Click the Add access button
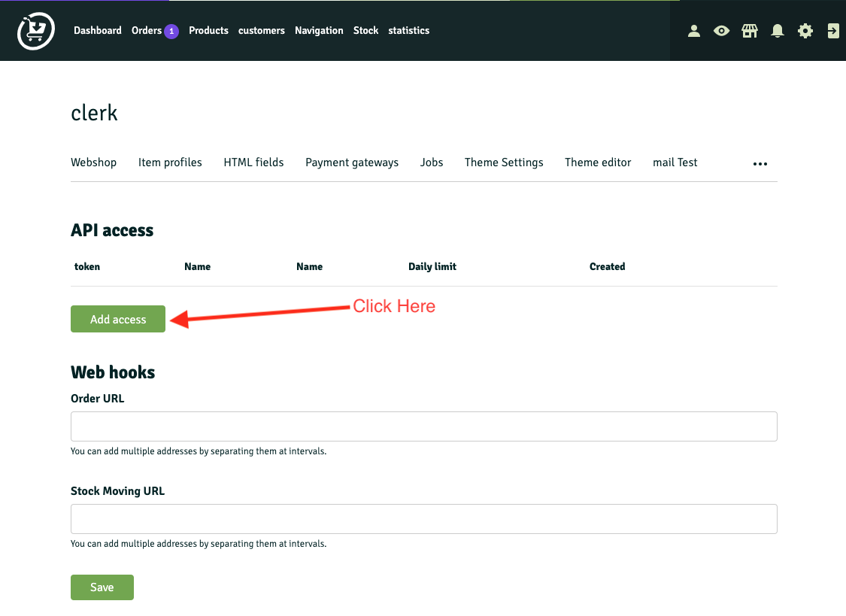This screenshot has width=846, height=616. tap(118, 319)
